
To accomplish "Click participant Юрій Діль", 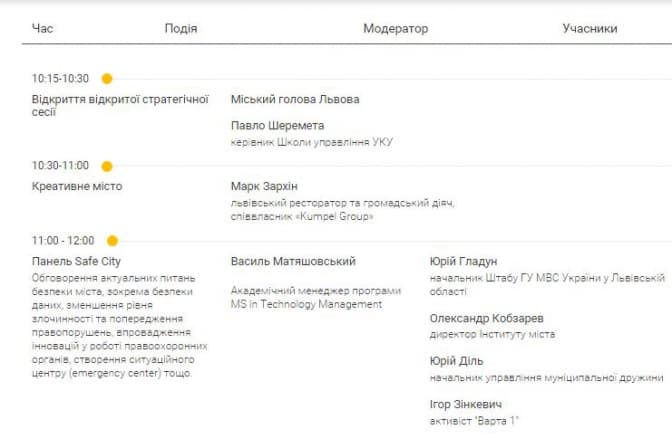I will (x=456, y=361).
